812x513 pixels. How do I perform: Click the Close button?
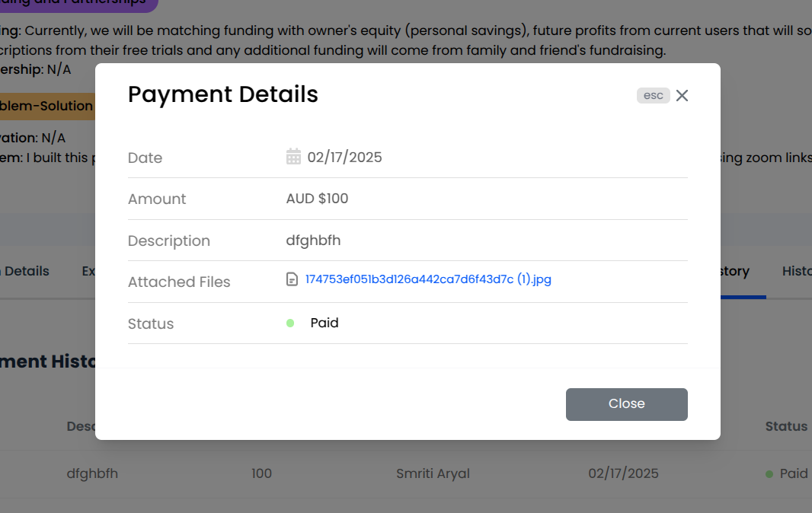pyautogui.click(x=626, y=404)
